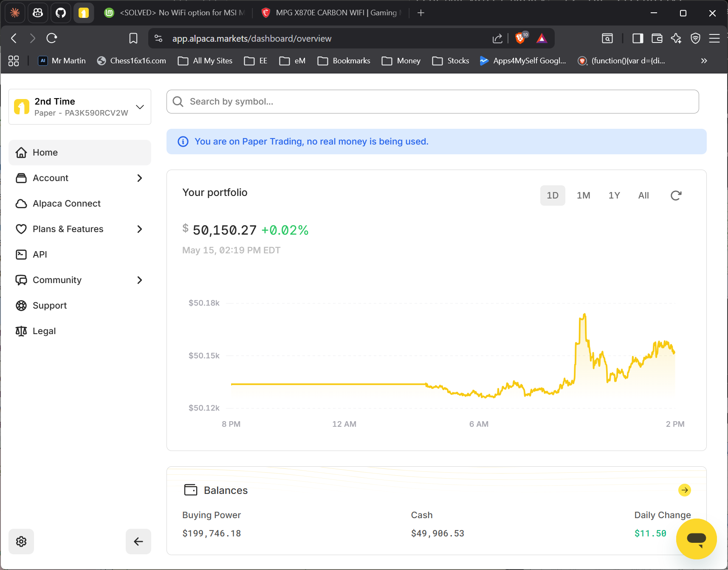
Task: Click the $199,746.18 Buying Power value
Action: (x=212, y=533)
